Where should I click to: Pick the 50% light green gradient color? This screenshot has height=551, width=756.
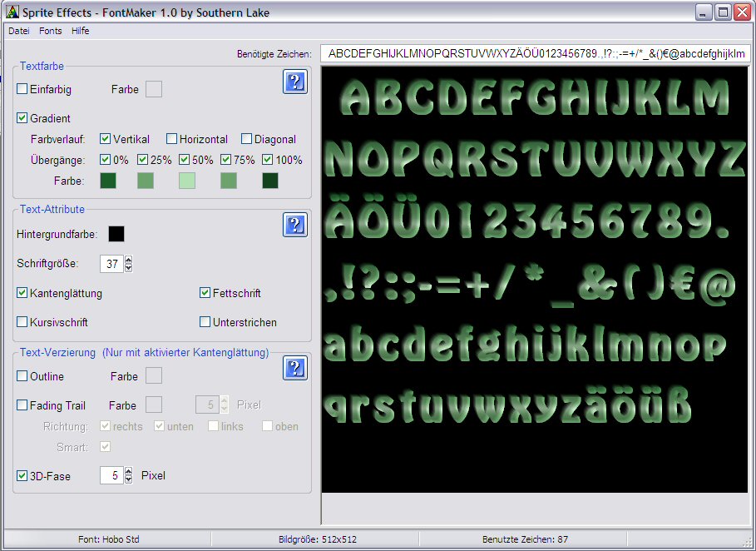coord(187,181)
